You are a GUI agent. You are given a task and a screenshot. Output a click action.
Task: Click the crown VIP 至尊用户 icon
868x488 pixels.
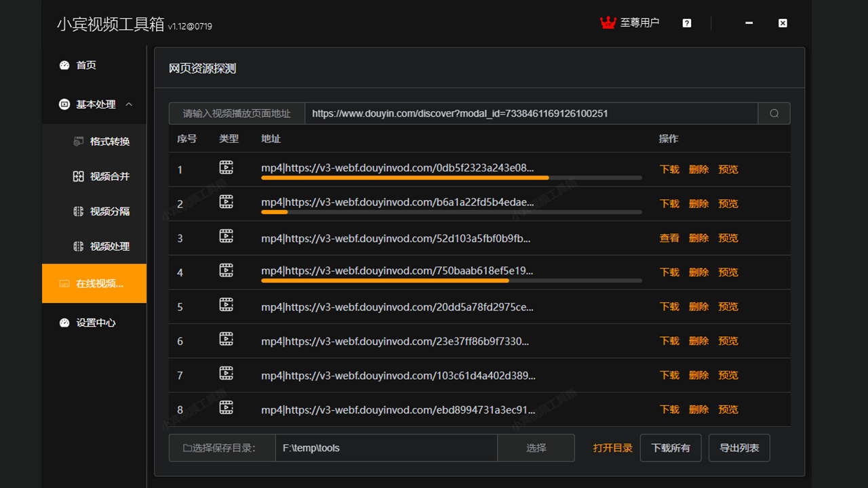tap(608, 22)
